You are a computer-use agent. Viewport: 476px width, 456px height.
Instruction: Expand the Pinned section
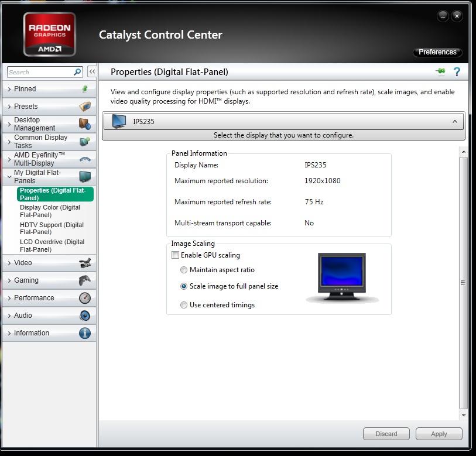[49, 89]
